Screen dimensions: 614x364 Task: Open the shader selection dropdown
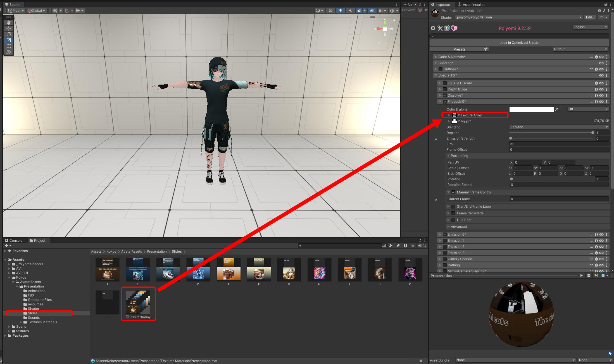pyautogui.click(x=519, y=17)
